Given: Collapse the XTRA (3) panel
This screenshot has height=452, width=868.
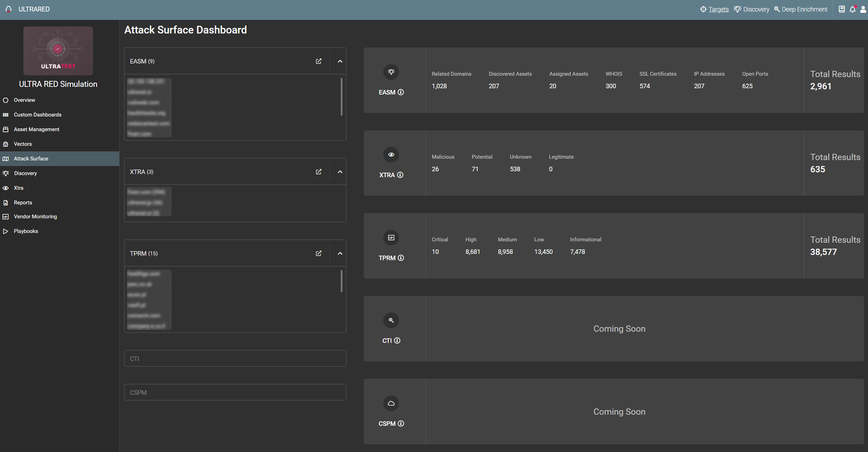Looking at the screenshot, I should point(340,172).
